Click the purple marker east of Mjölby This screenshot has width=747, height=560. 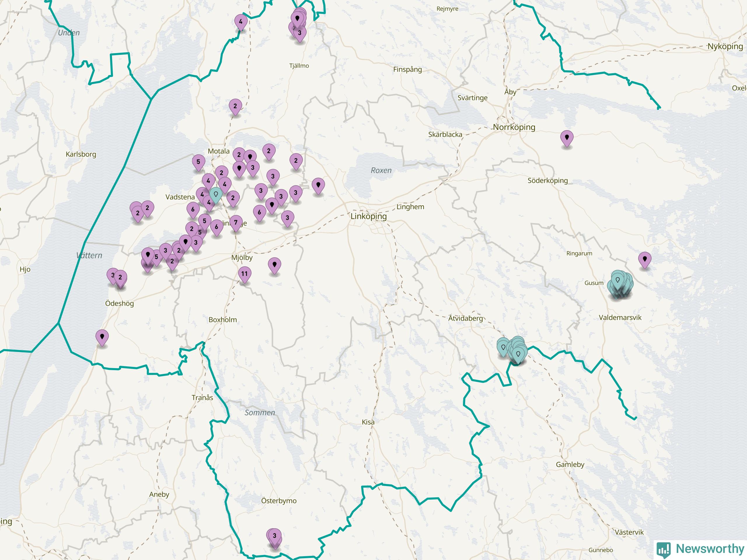(x=275, y=266)
